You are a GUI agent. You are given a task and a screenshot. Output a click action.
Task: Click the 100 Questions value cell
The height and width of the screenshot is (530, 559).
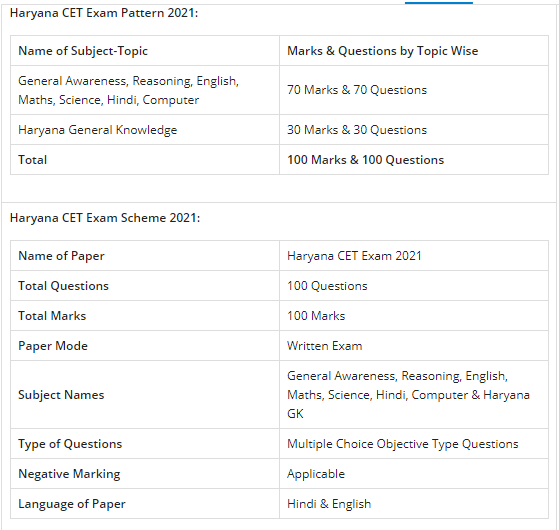tap(414, 285)
